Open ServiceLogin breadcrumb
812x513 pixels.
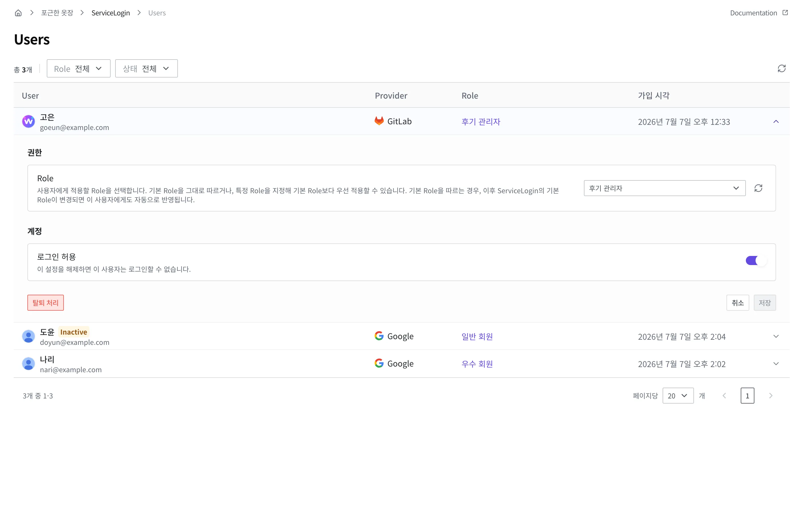111,13
